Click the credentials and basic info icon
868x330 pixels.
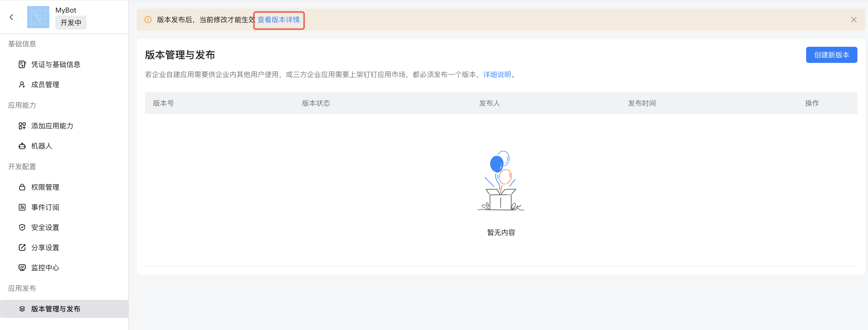click(22, 64)
